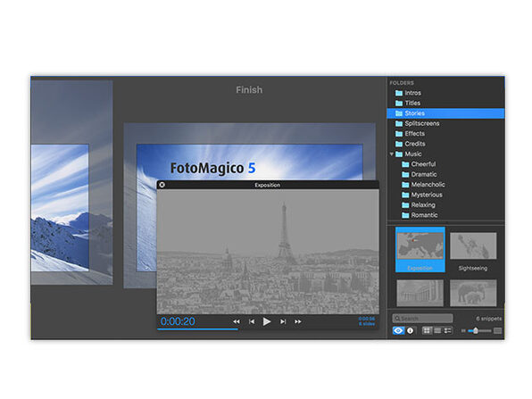Open the Credits folder
532x399 pixels.
(445, 144)
